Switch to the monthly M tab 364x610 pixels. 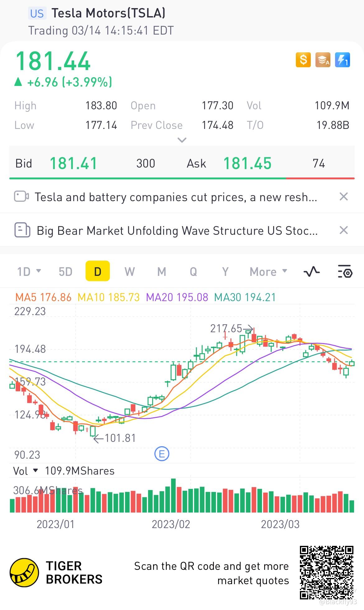(161, 272)
